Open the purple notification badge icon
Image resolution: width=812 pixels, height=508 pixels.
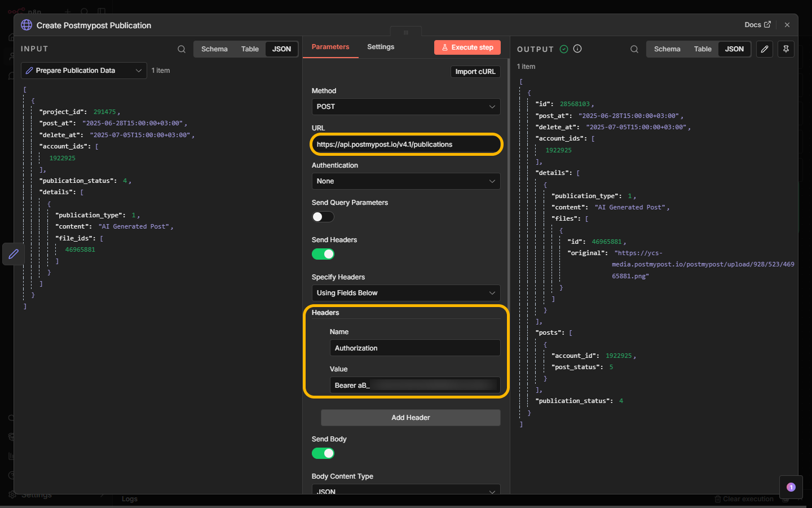coord(791,487)
